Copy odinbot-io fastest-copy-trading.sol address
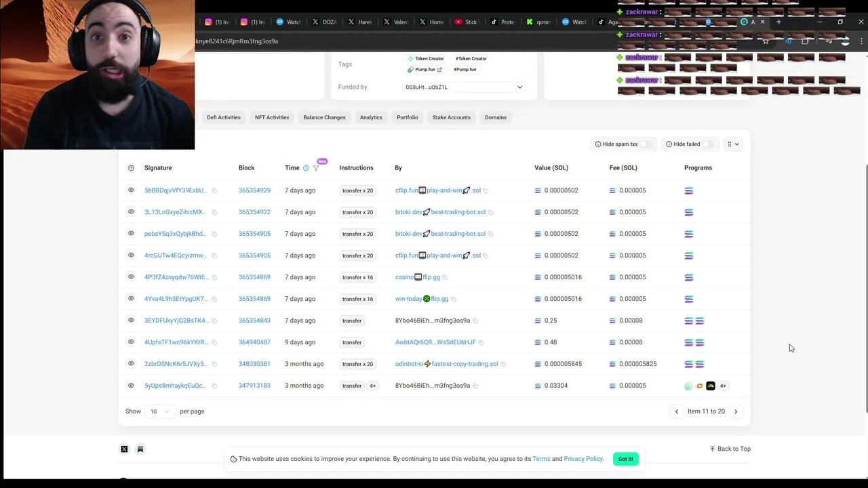 (503, 364)
